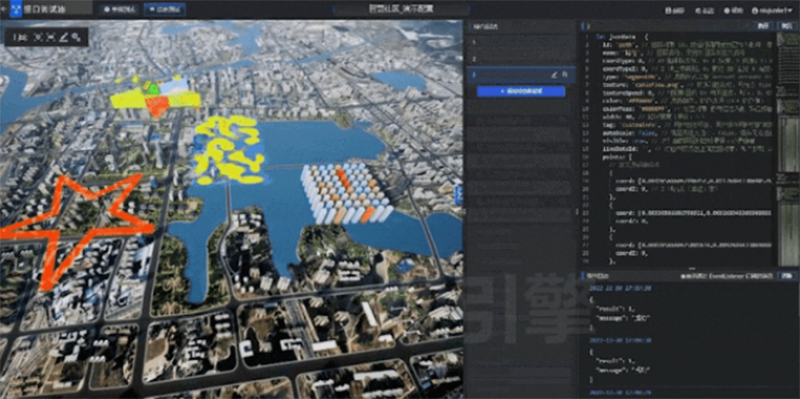800x399 pixels.
Task: Click the first scale tool on map toolbar
Action: point(20,37)
